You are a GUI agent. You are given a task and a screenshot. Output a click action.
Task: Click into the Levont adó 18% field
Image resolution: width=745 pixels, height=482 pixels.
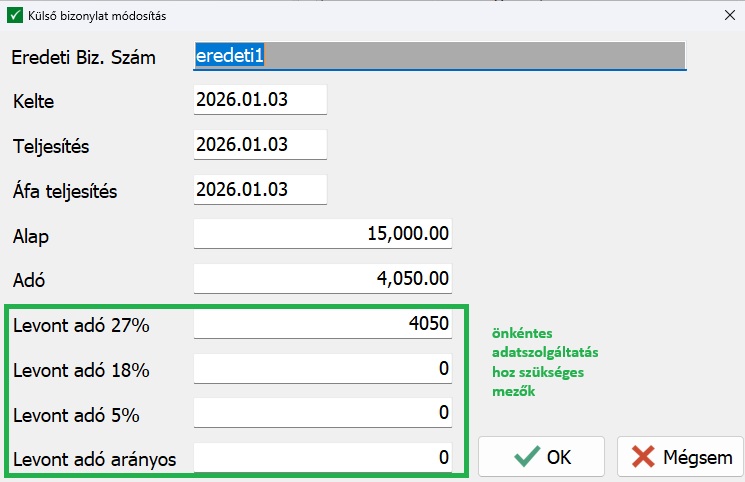point(322,369)
